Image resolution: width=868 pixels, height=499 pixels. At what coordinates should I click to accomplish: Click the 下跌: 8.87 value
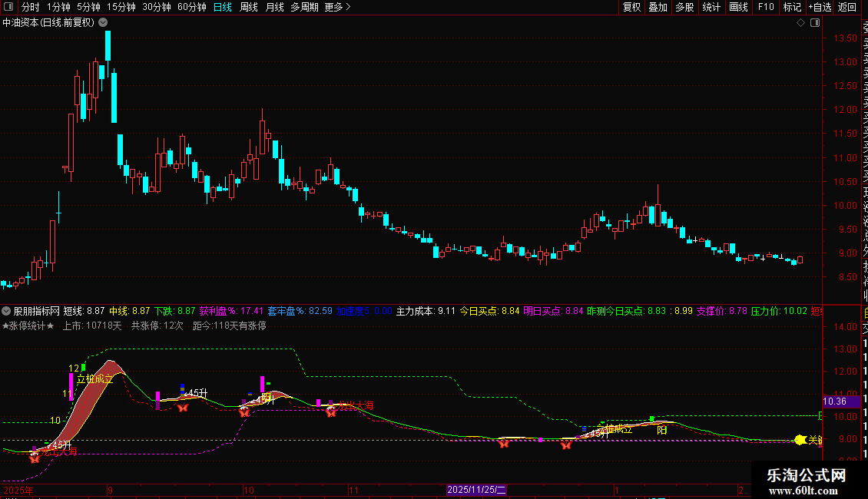point(175,311)
